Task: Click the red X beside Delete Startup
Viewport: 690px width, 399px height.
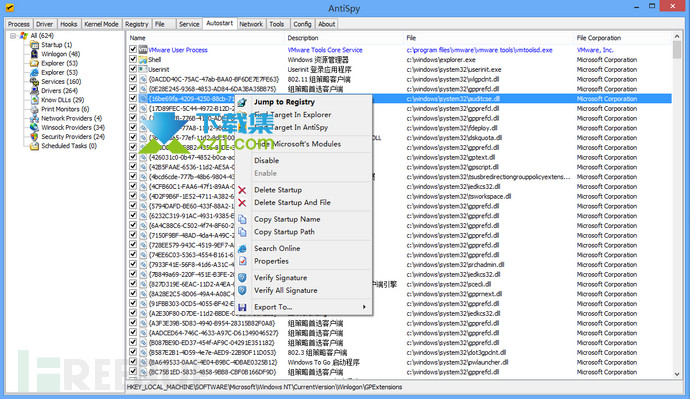Action: 242,190
